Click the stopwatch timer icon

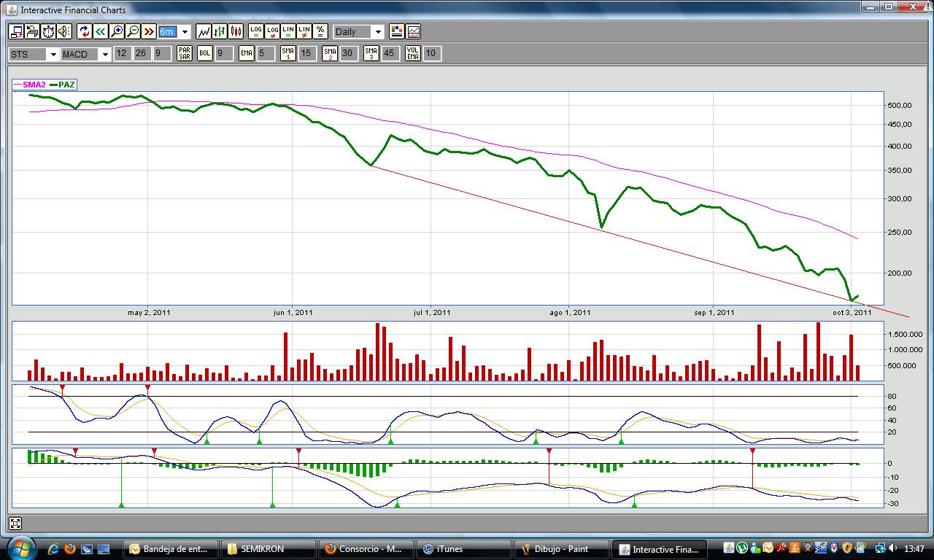click(x=48, y=31)
